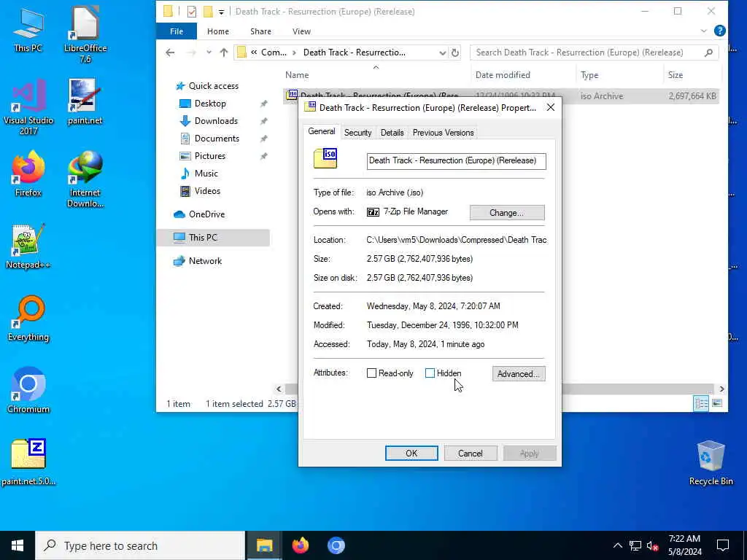This screenshot has height=560, width=747.
Task: Launch Visual Studio 2017 desktop shortcut
Action: pyautogui.click(x=28, y=107)
